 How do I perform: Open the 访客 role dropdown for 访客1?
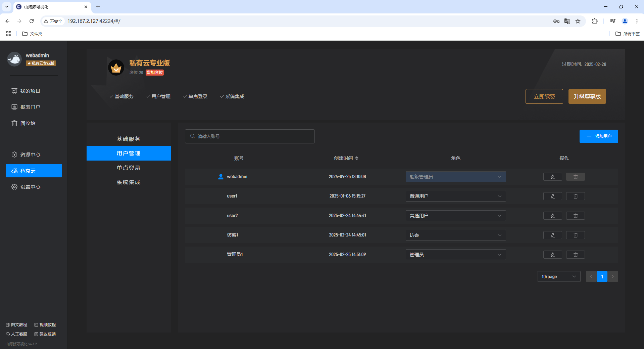coord(455,235)
